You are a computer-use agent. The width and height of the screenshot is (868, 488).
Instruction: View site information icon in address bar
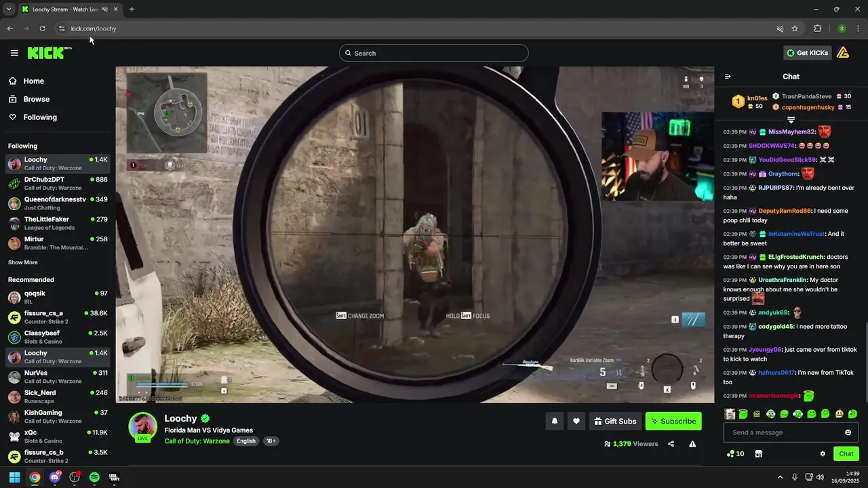pos(61,28)
